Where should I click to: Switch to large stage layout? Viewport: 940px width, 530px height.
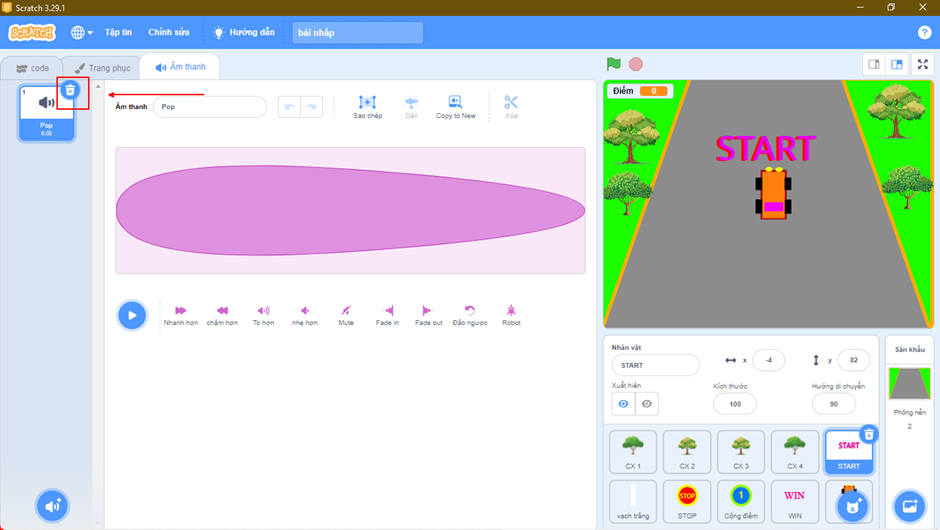coord(897,64)
